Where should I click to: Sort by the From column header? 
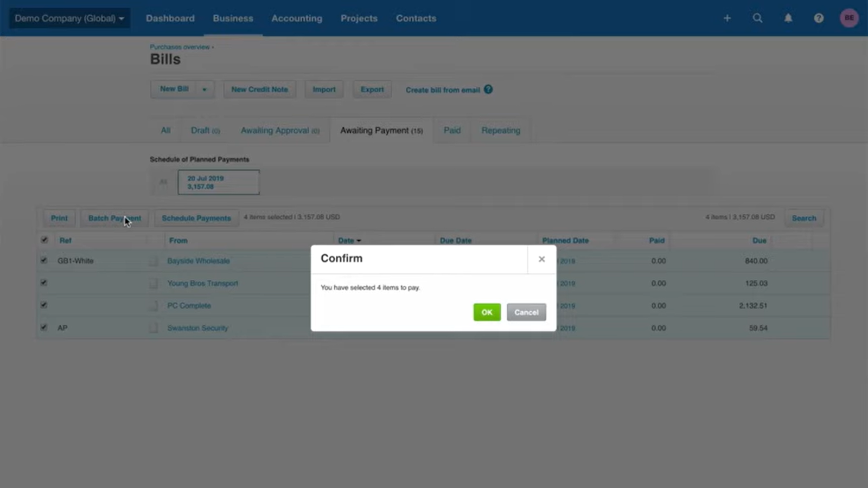[x=178, y=240]
